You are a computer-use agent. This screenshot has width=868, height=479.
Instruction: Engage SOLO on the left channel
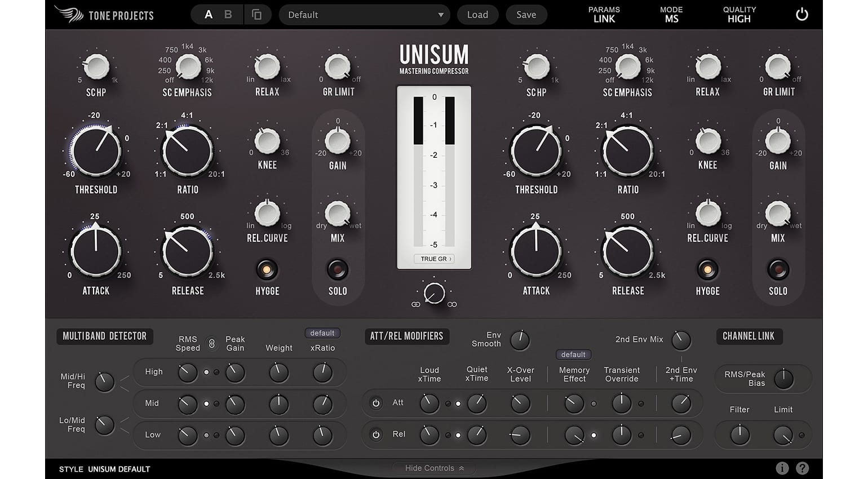[x=338, y=269]
